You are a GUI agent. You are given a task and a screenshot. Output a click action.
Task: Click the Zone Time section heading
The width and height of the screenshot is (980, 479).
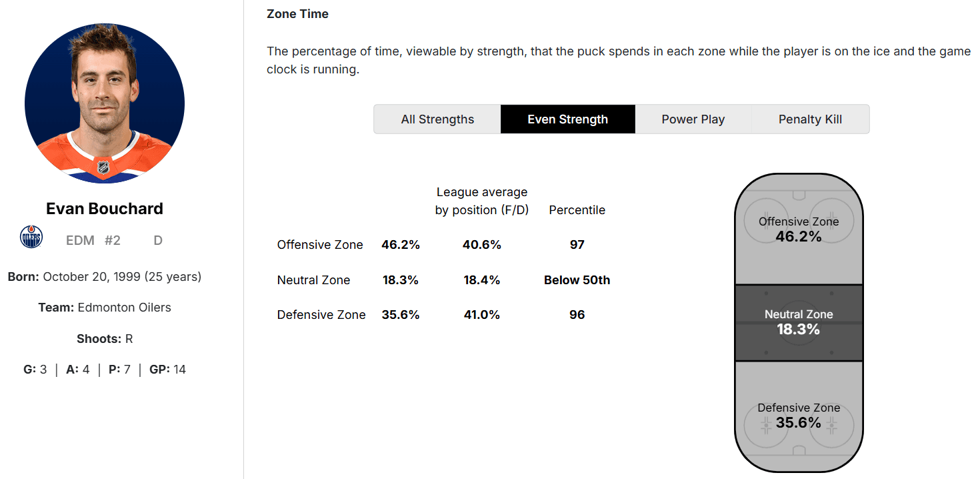point(297,14)
